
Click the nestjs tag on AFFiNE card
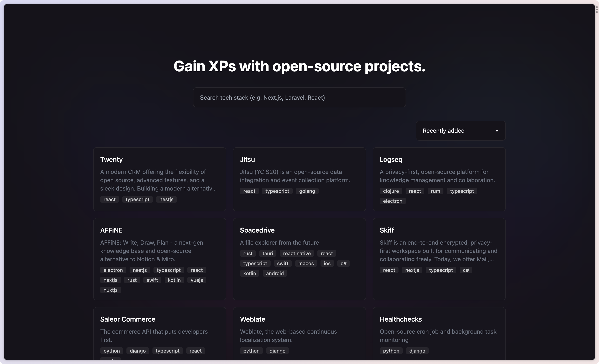coord(140,270)
